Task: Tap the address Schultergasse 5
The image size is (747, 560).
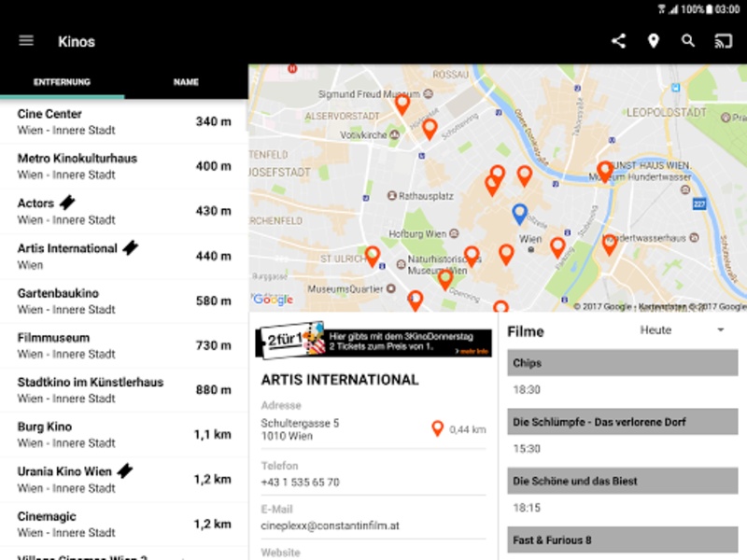Action: 300,424
